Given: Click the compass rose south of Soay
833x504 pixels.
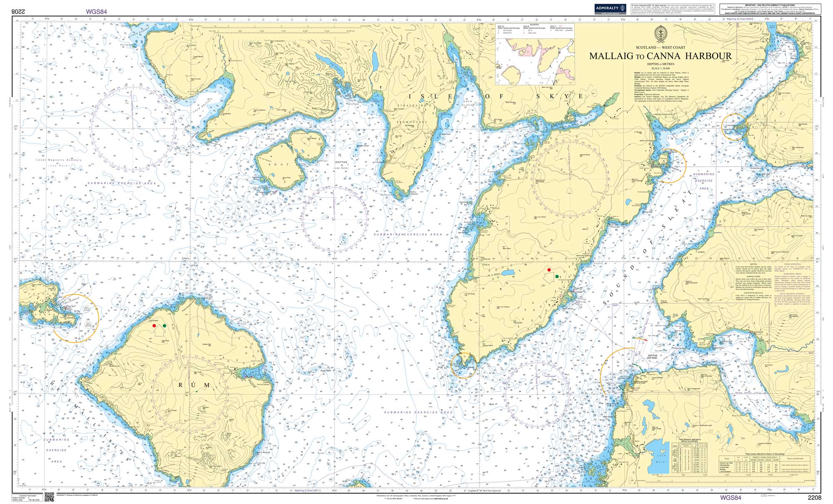Looking at the screenshot, I should (334, 220).
